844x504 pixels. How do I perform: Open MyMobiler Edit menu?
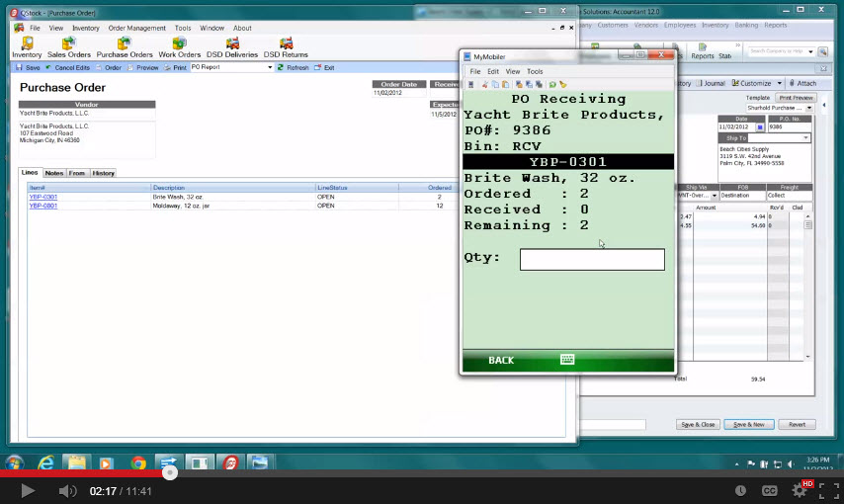493,71
